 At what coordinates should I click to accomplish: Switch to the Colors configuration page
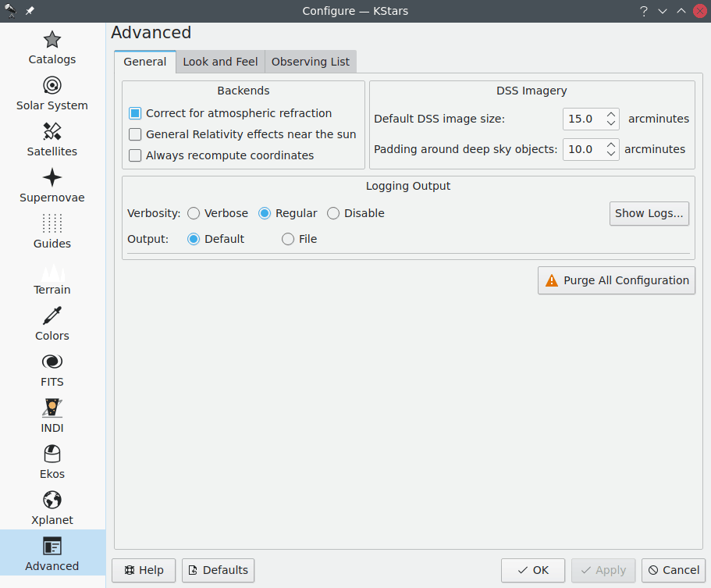pos(52,324)
